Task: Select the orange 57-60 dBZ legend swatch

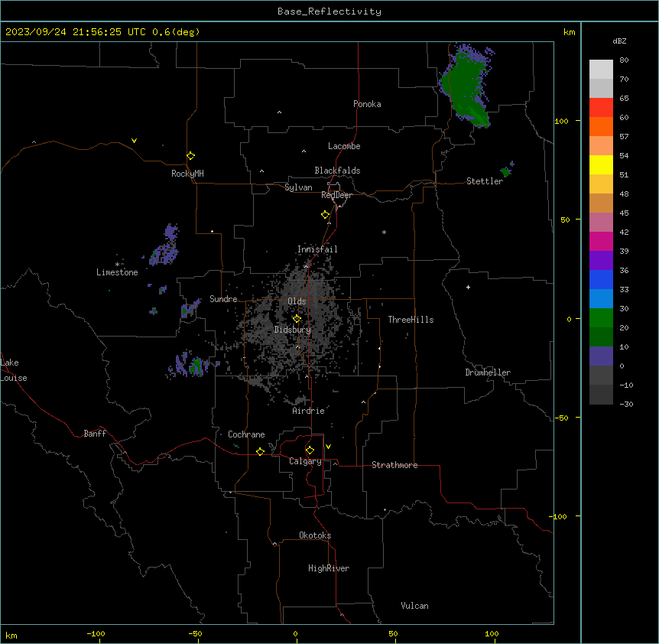Action: 601,126
